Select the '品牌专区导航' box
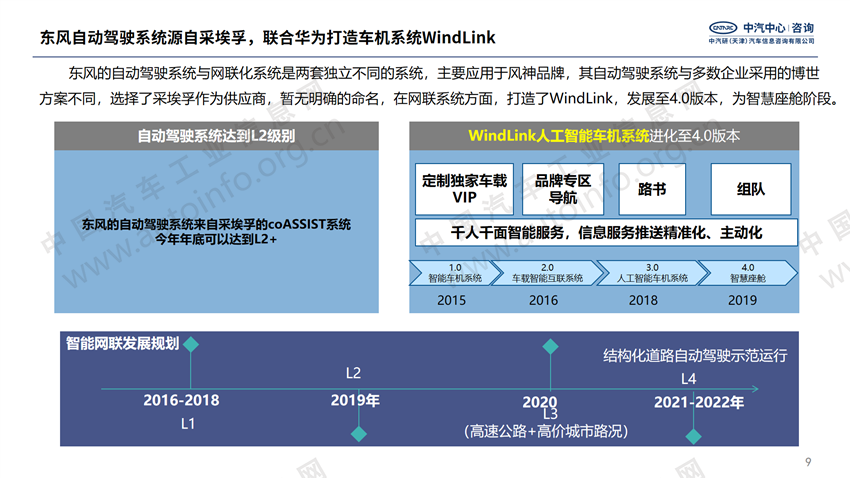The image size is (850, 478). coord(563,189)
